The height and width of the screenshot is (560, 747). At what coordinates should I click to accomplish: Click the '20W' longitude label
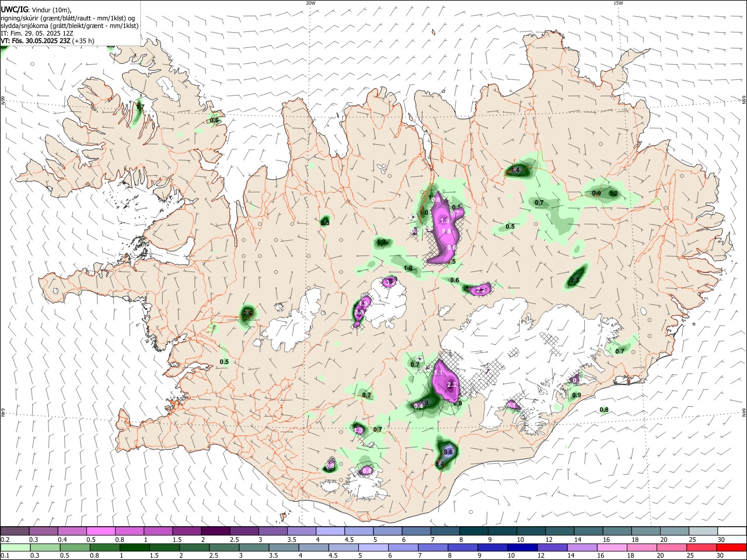310,3
